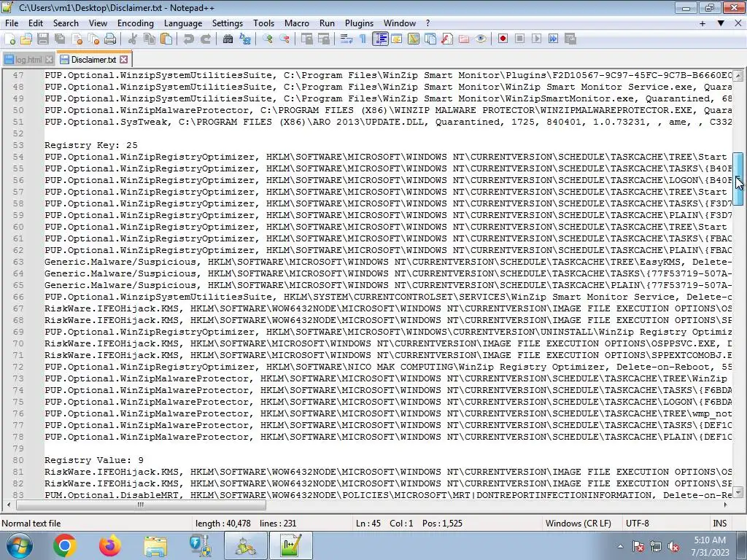Close the log.html tab
Image resolution: width=747 pixels, height=560 pixels.
(x=49, y=60)
